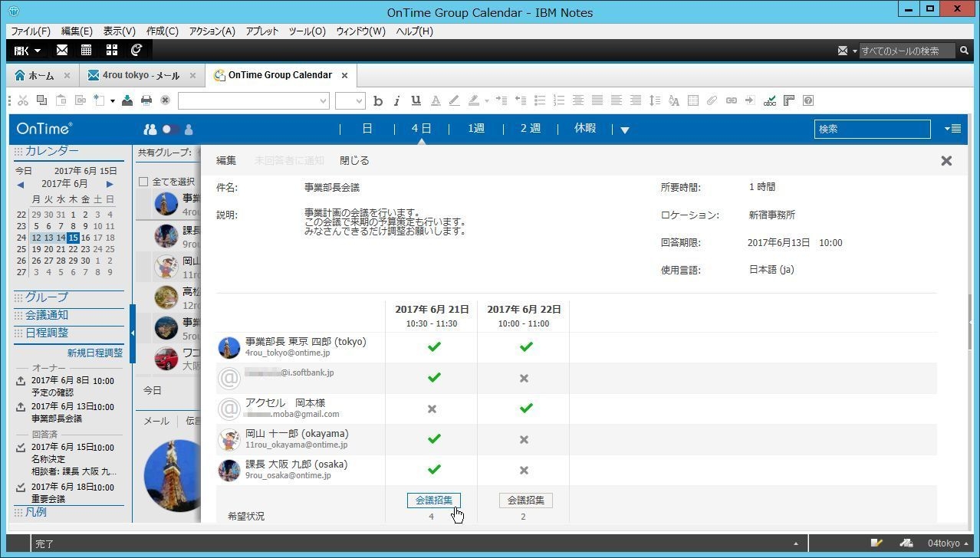This screenshot has width=980, height=558.
Task: Click the print icon in the toolbar
Action: [146, 100]
